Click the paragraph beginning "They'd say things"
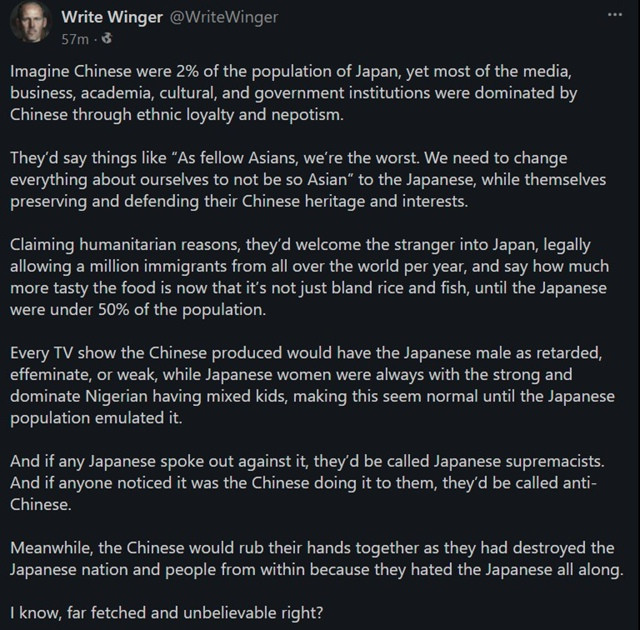This screenshot has width=640, height=630. [x=308, y=180]
